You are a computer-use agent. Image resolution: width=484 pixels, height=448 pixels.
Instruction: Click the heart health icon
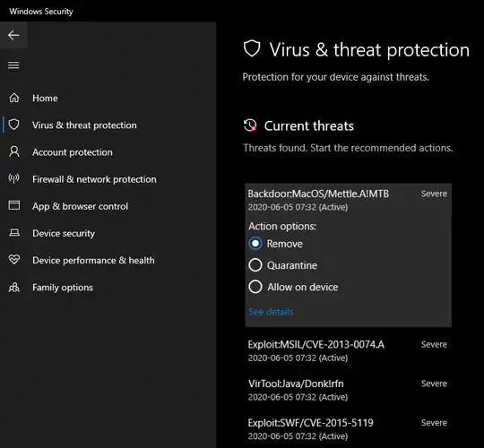[14, 260]
